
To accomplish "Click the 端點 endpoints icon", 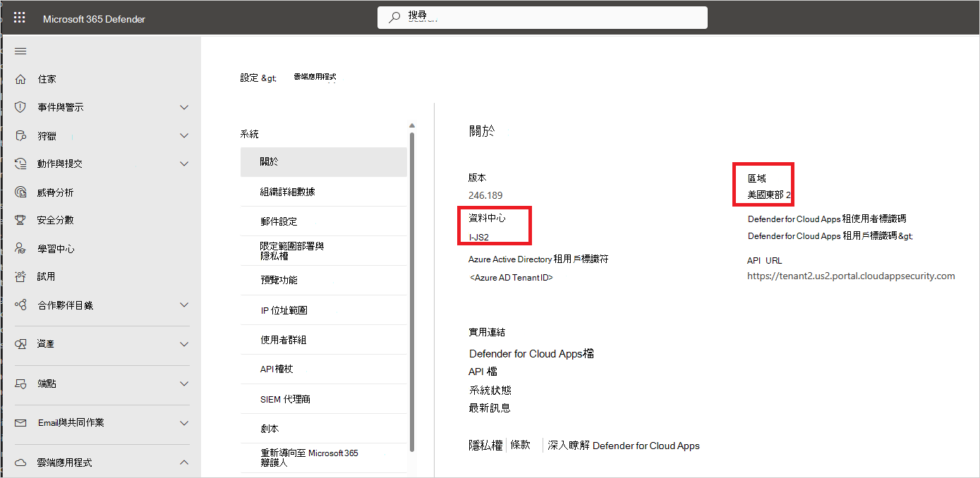I will pos(20,384).
